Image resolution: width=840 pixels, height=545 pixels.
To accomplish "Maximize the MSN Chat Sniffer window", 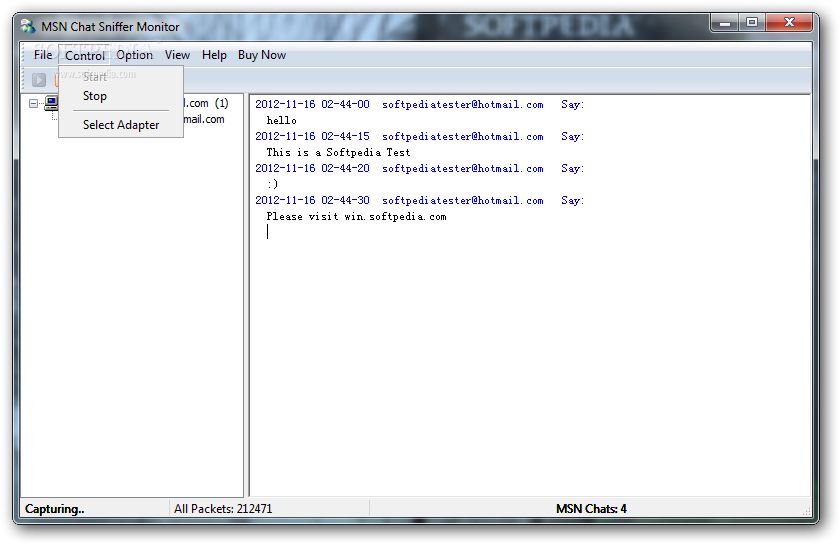I will [x=752, y=23].
